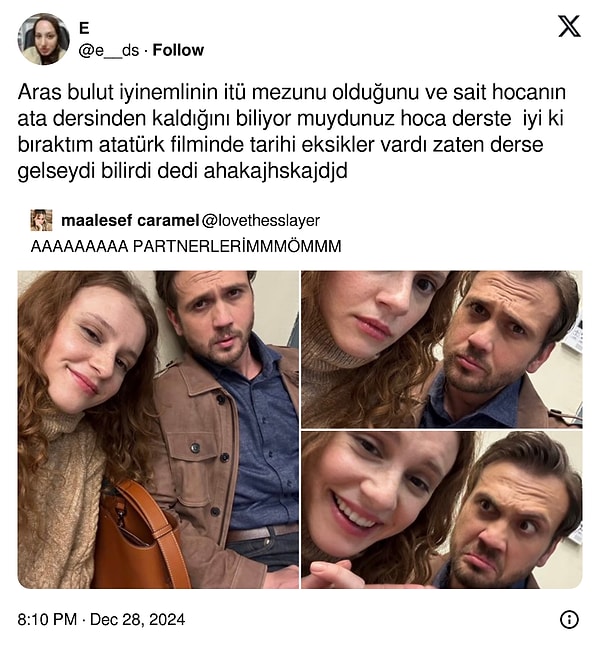Click the main tweet text about Aras Bulut
Image resolution: width=600 pixels, height=650 pixels.
(x=291, y=131)
